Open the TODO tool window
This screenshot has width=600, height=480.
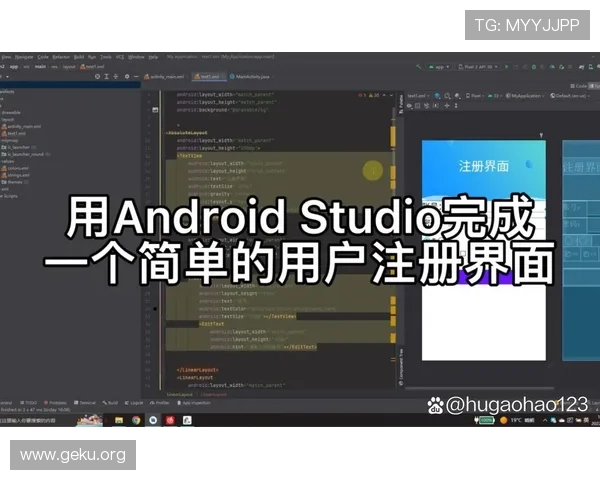pyautogui.click(x=29, y=403)
